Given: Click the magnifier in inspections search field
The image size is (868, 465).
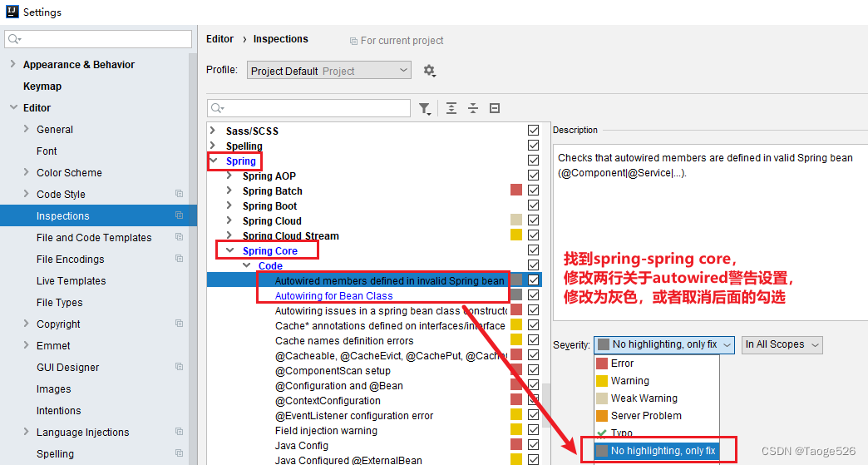Looking at the screenshot, I should tap(217, 108).
